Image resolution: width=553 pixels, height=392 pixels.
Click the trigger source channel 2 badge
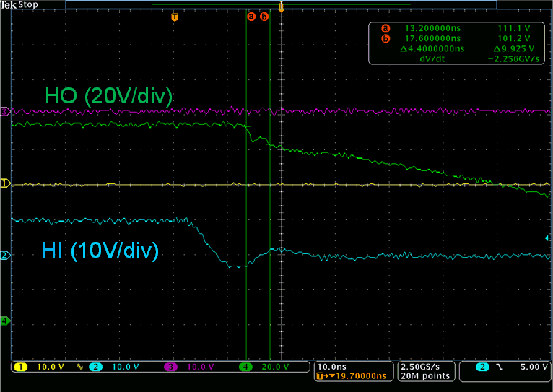482,367
